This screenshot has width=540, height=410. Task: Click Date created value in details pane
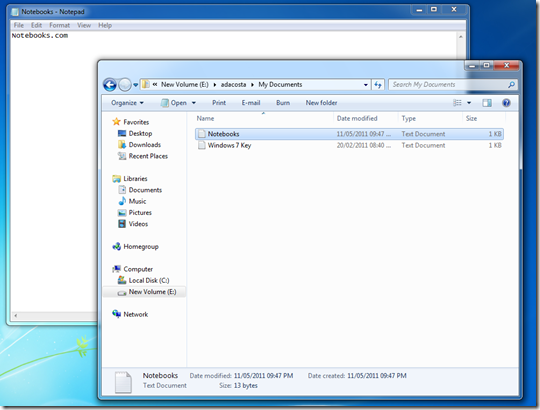click(x=377, y=376)
